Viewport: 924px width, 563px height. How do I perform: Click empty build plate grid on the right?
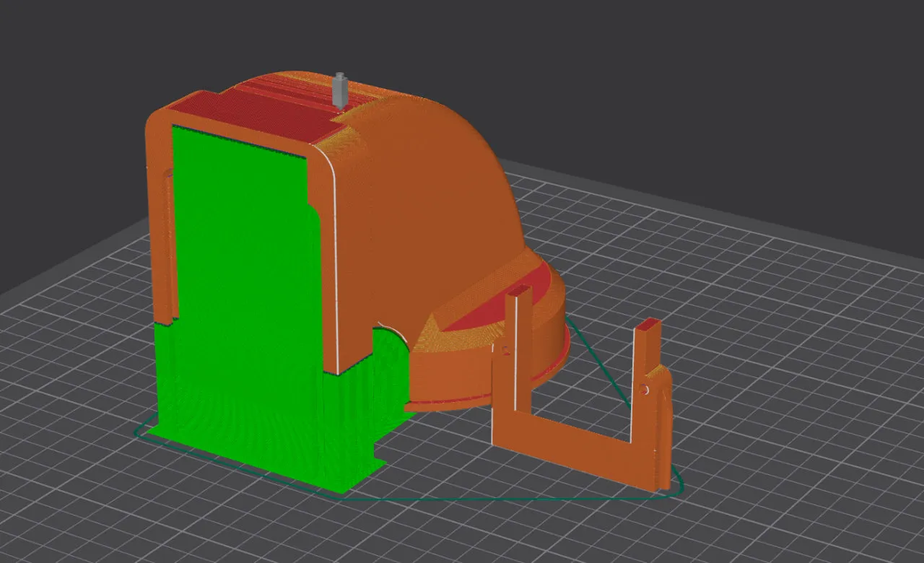point(794,361)
